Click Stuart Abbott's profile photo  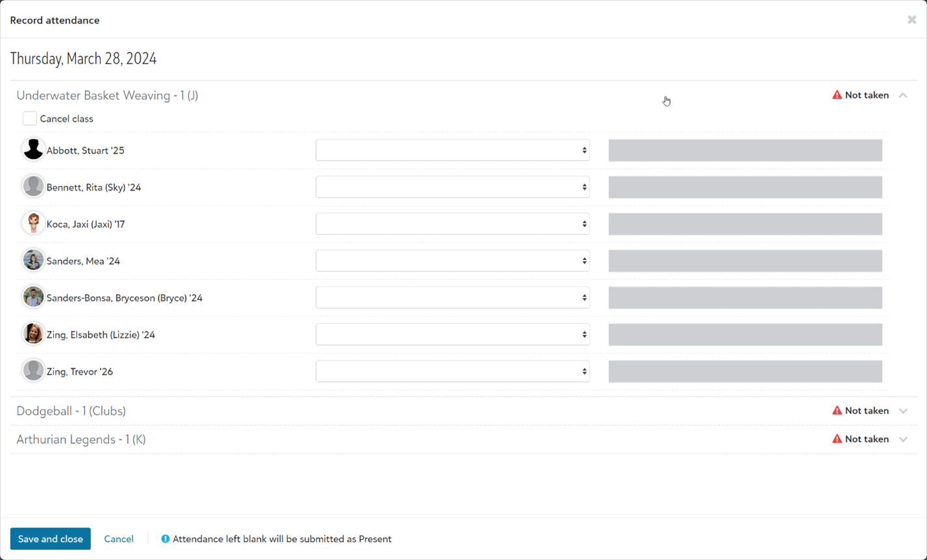(33, 150)
